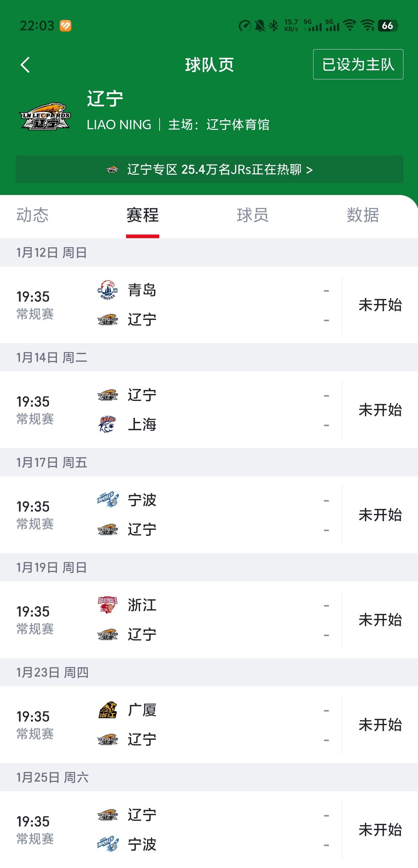Open the 数据 tab
This screenshot has height=868, width=418.
pyautogui.click(x=363, y=215)
